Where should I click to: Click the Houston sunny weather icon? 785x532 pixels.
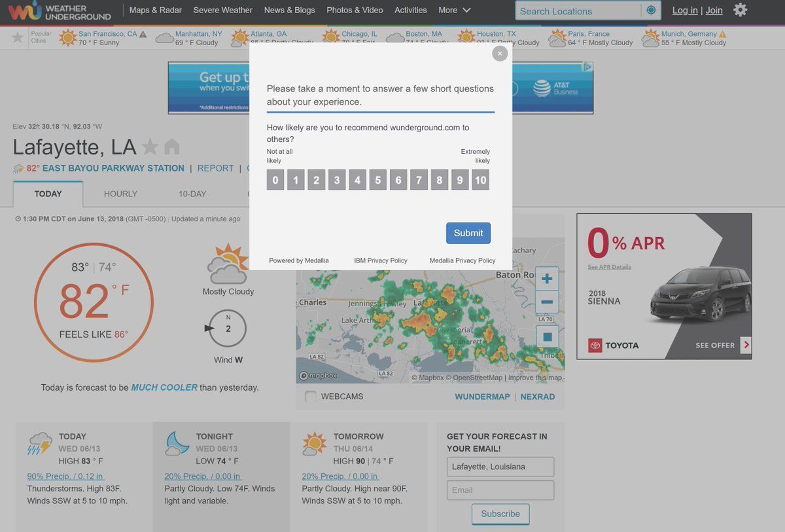tap(466, 38)
